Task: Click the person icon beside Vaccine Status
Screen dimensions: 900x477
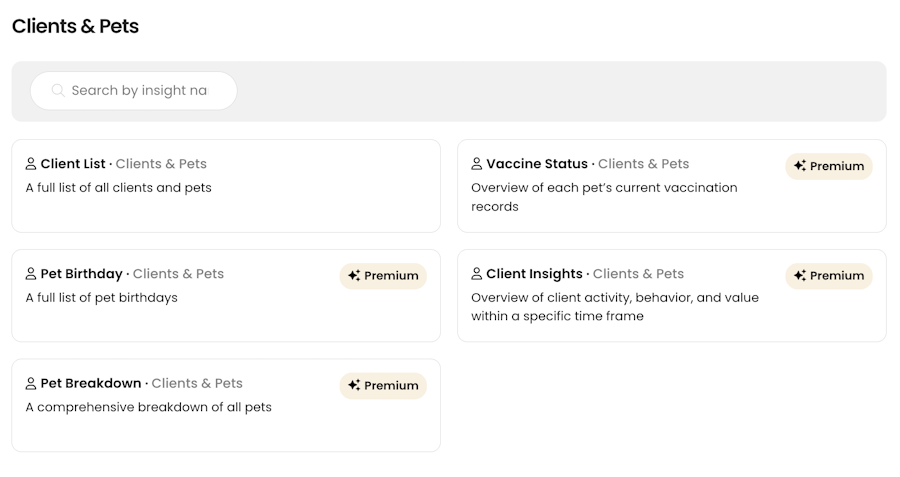Action: [x=476, y=164]
